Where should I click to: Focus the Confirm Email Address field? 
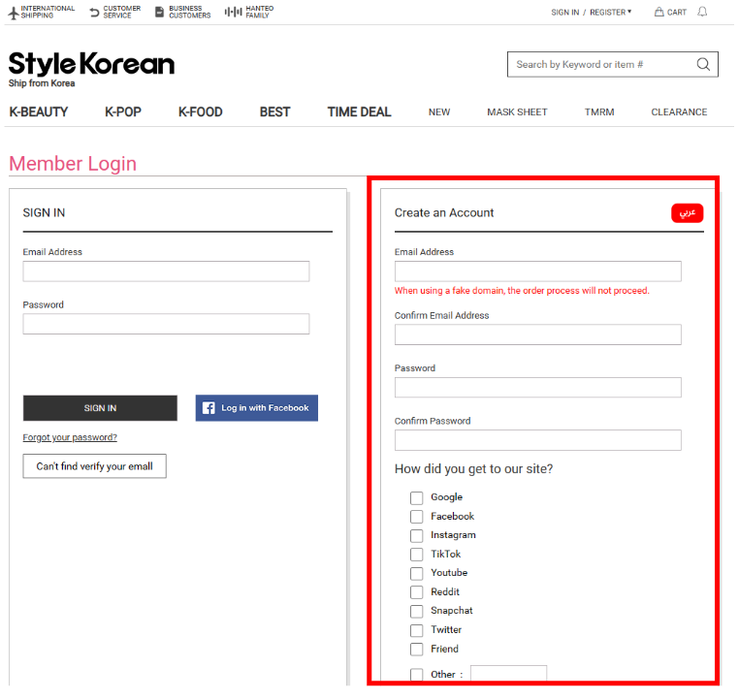537,334
